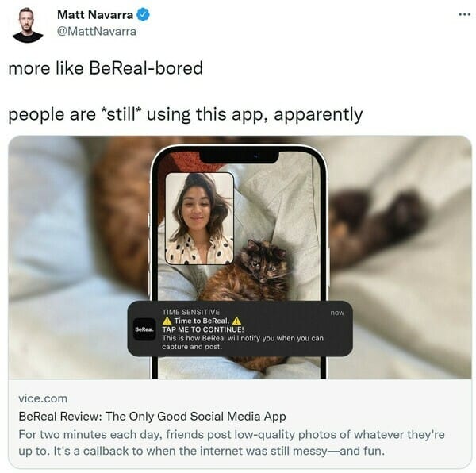Click the phone notch at top of mockup
The width and height of the screenshot is (476, 473).
(238, 156)
